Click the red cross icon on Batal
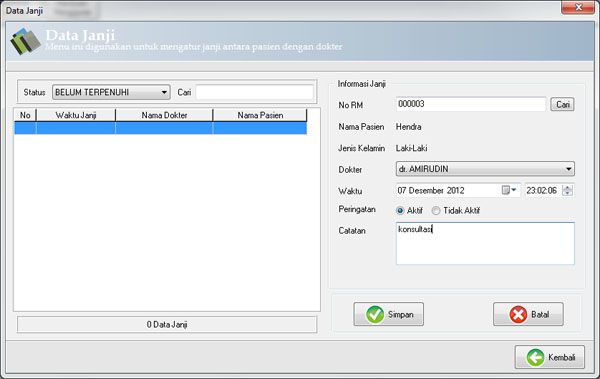This screenshot has width=600, height=379. click(518, 315)
